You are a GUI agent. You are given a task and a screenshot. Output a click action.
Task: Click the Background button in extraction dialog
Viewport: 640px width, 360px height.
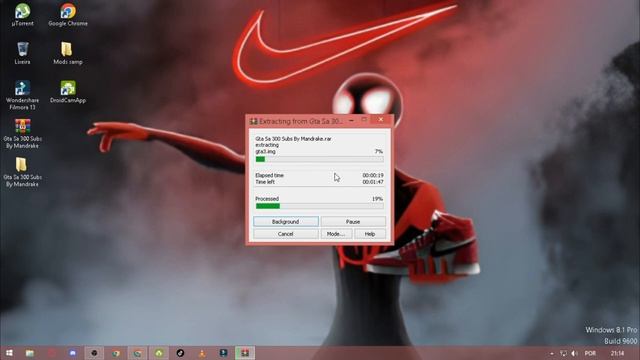pos(286,222)
